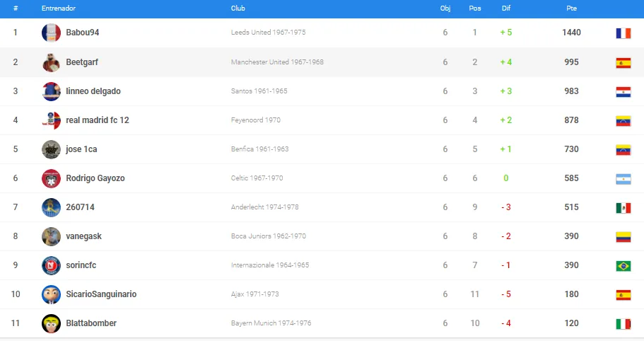The image size is (644, 341).
Task: Click club Boca Juniors 1962-1970
Action: click(268, 236)
